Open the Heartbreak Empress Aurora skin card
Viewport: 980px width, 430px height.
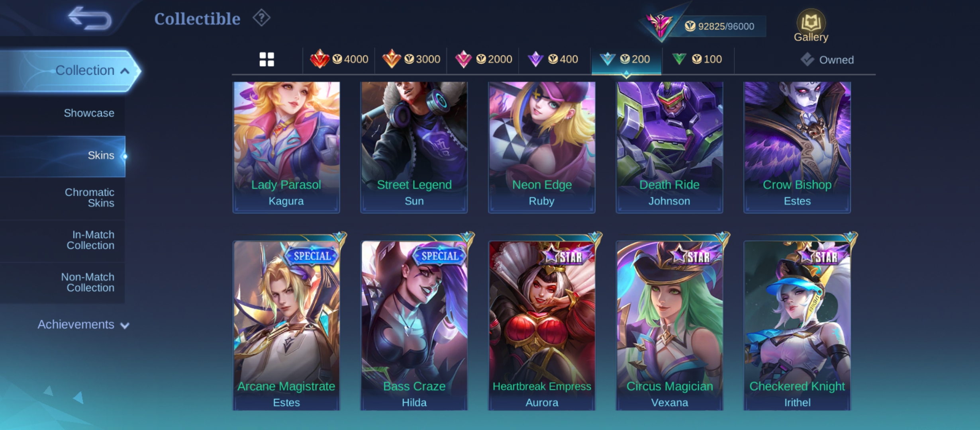[x=542, y=325]
